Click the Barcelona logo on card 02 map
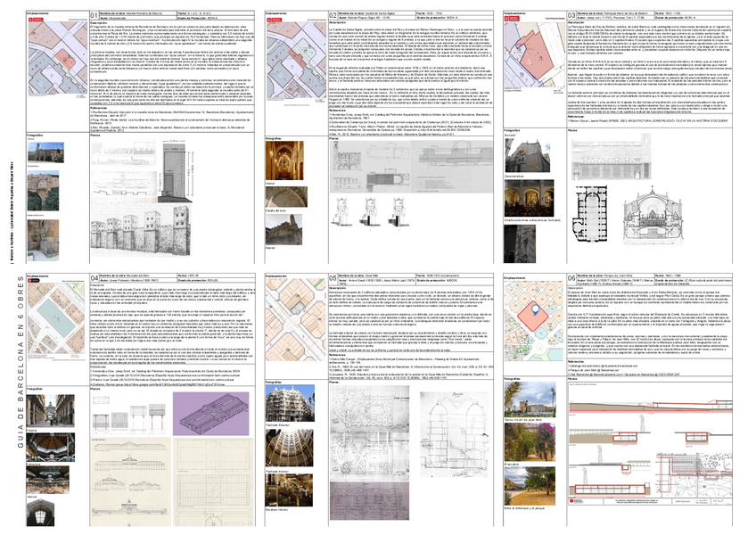The width and height of the screenshot is (756, 535). pos(275,21)
